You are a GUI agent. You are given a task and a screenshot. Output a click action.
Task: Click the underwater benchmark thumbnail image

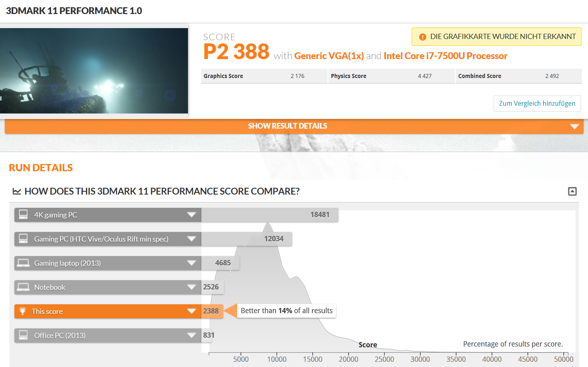[94, 71]
